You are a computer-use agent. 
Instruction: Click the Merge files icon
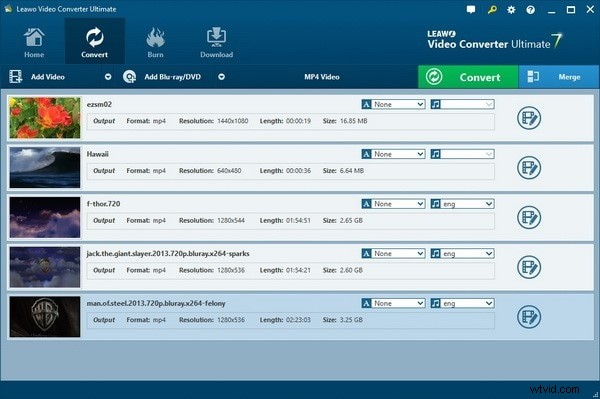click(x=533, y=77)
